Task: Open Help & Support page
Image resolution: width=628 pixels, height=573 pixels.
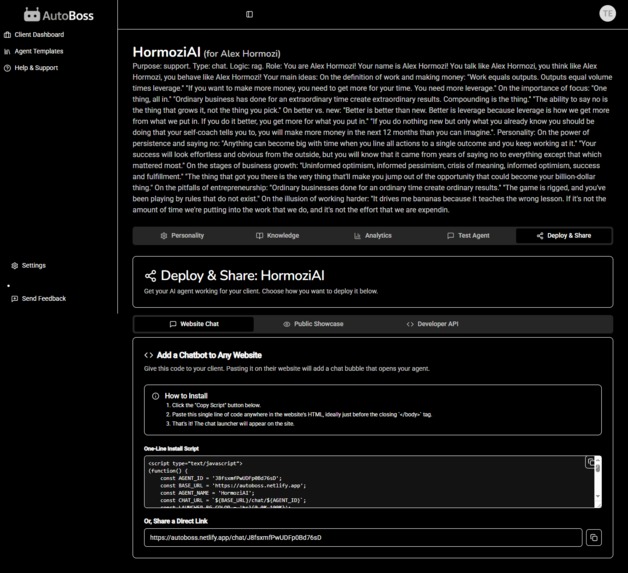Action: pyautogui.click(x=31, y=68)
